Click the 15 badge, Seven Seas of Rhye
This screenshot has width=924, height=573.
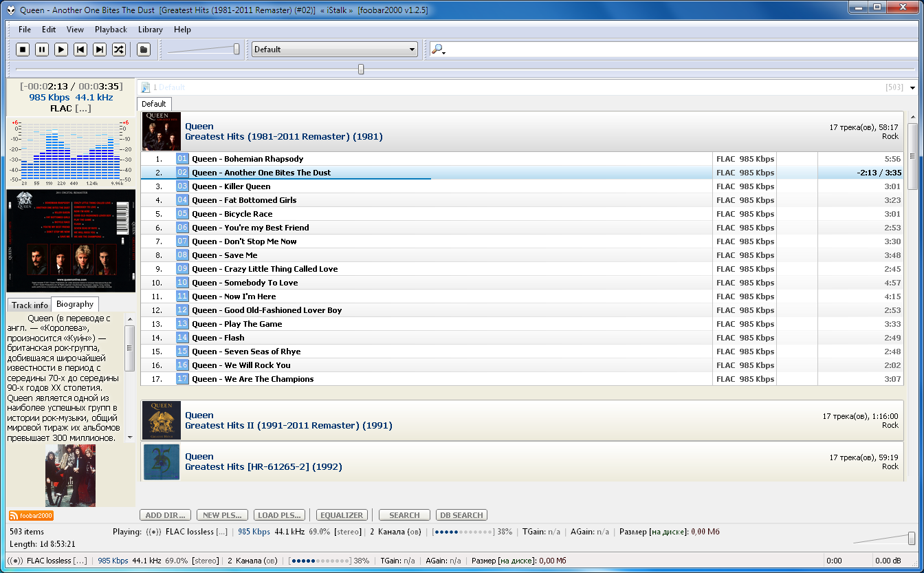click(x=182, y=352)
